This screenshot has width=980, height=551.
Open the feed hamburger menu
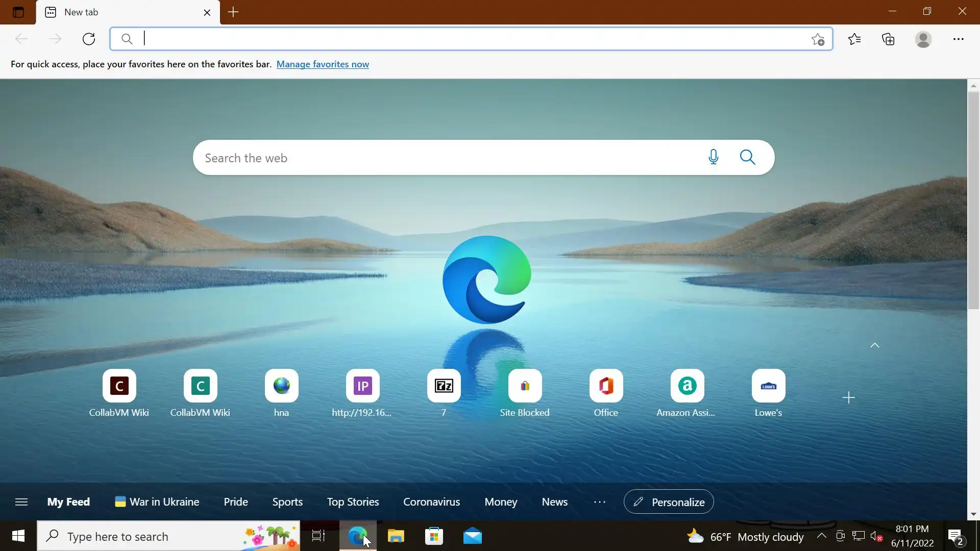pos(21,502)
